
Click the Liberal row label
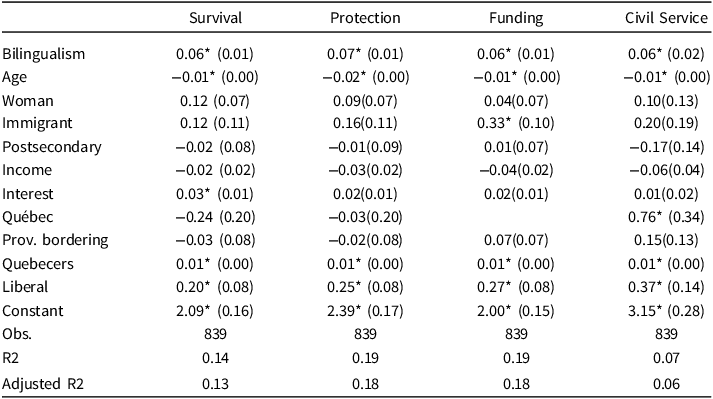click(x=25, y=287)
